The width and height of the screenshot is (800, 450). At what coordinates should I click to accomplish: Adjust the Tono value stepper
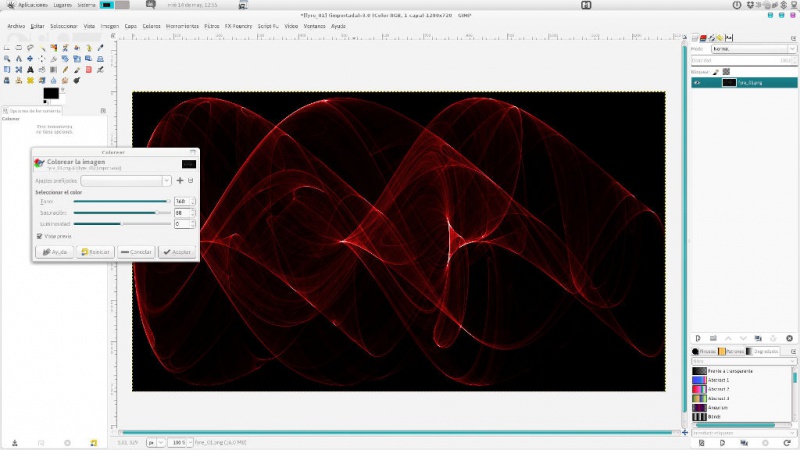(x=193, y=201)
